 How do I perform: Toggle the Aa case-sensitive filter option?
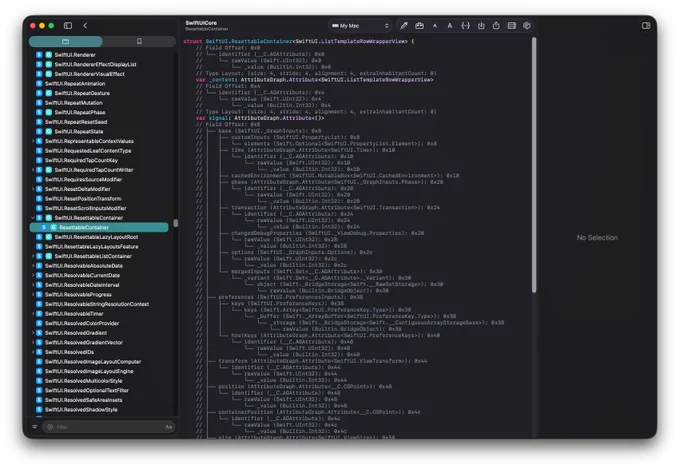(169, 427)
